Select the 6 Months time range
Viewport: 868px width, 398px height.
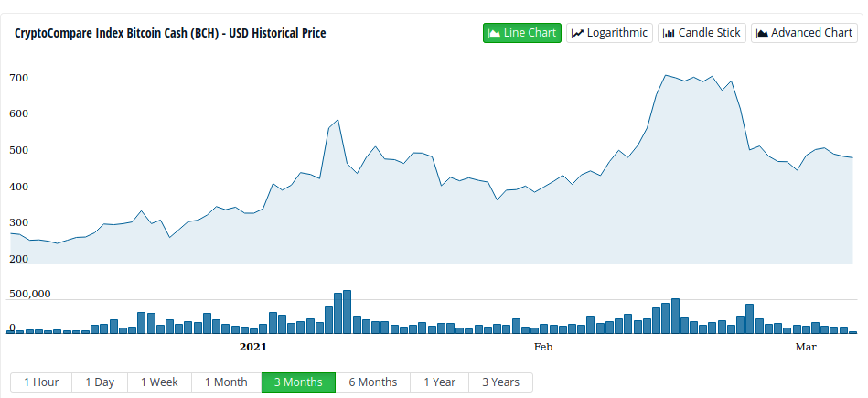click(373, 382)
